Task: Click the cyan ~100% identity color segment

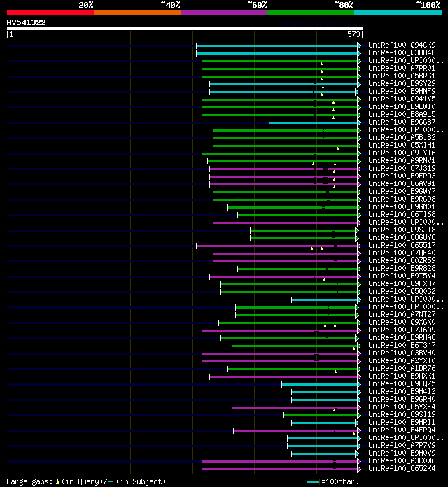Action: point(398,13)
